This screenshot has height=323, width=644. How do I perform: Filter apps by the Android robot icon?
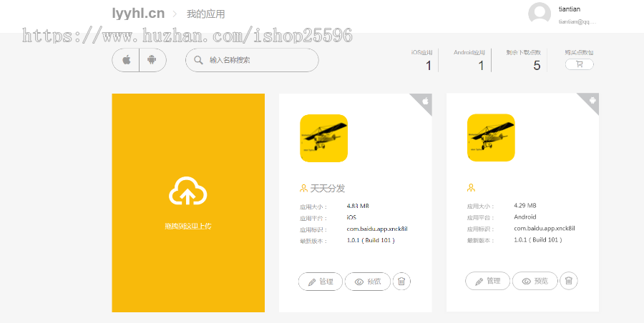click(x=152, y=60)
